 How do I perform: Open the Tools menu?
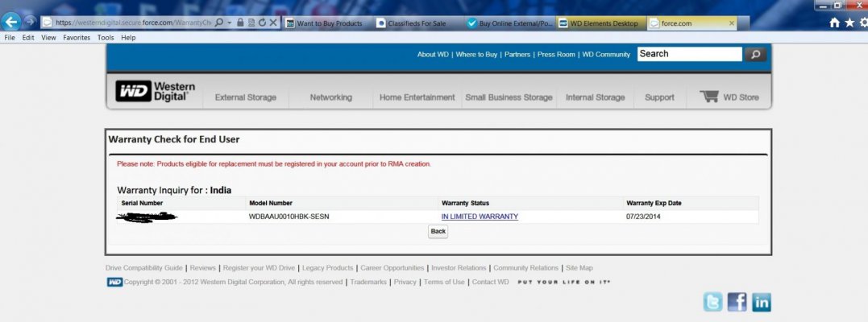click(x=106, y=38)
